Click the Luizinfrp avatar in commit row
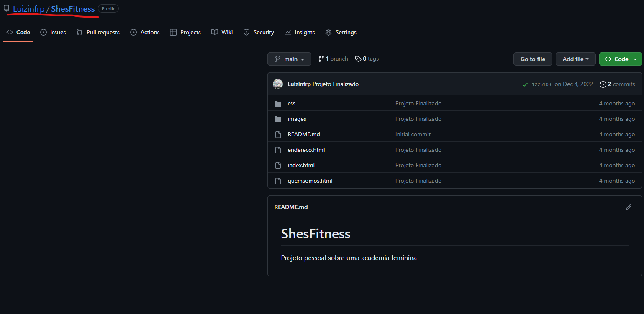 click(278, 84)
